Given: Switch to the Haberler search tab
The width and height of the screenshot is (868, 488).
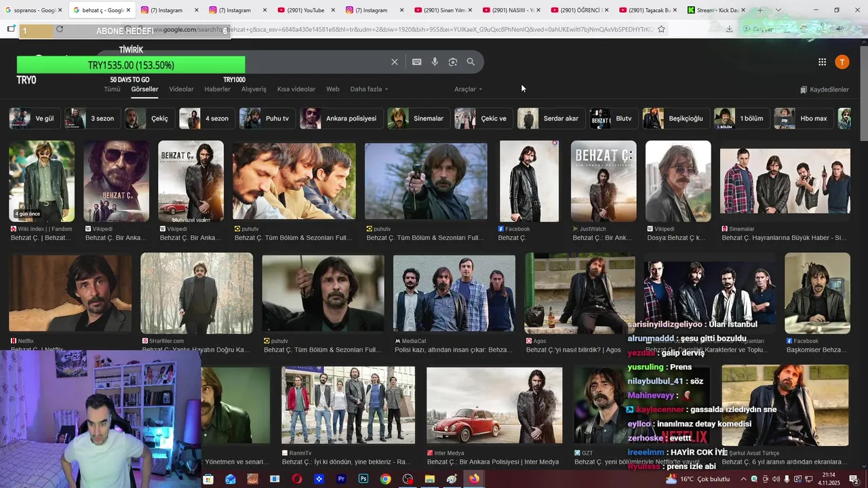Looking at the screenshot, I should [x=218, y=89].
